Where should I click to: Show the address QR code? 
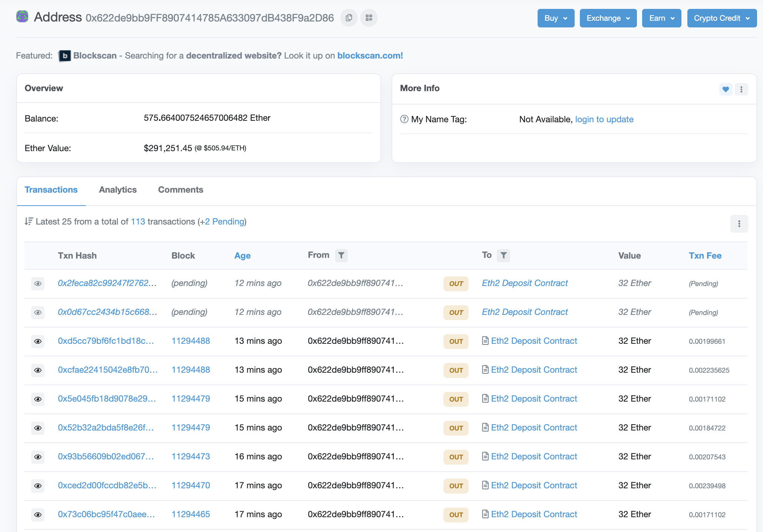tap(369, 18)
